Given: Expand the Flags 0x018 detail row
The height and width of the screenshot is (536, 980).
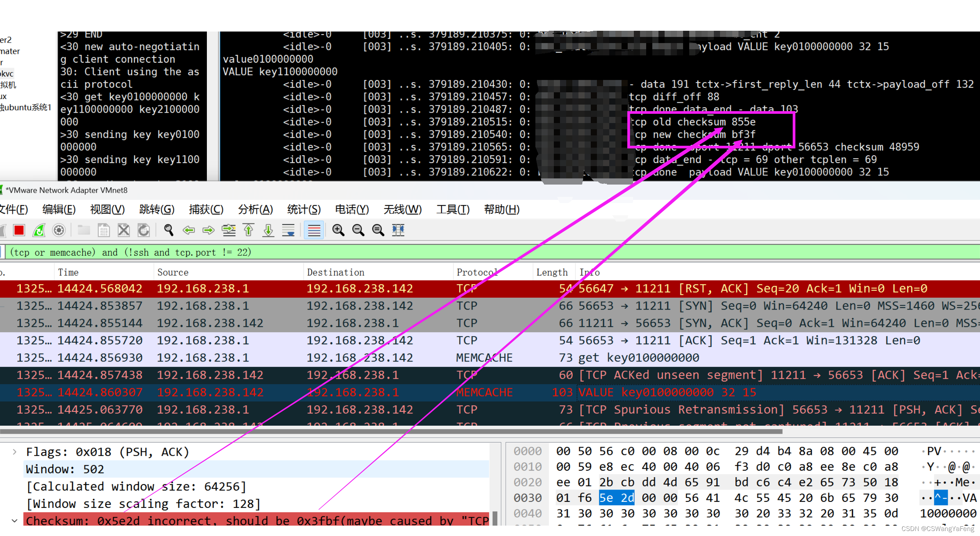Looking at the screenshot, I should [15, 451].
